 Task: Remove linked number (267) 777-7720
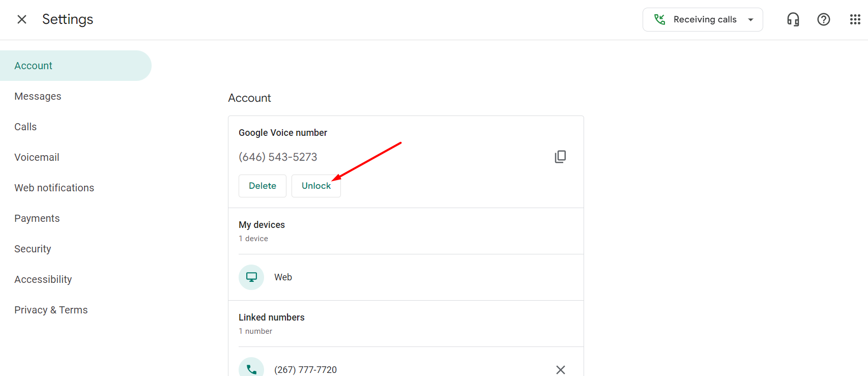[560, 370]
